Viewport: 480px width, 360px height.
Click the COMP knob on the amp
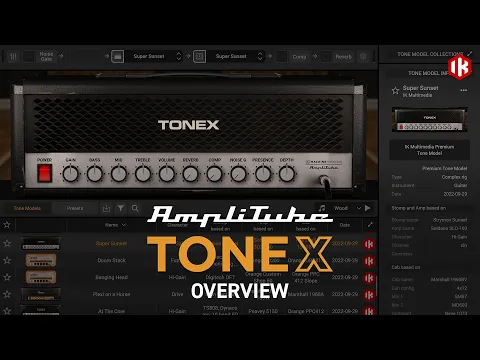[x=215, y=174]
